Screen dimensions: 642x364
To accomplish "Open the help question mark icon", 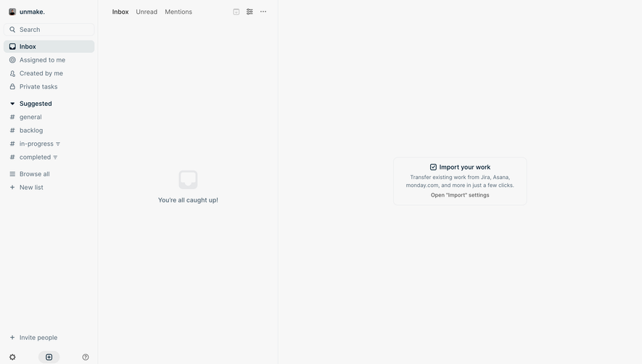I will click(85, 357).
